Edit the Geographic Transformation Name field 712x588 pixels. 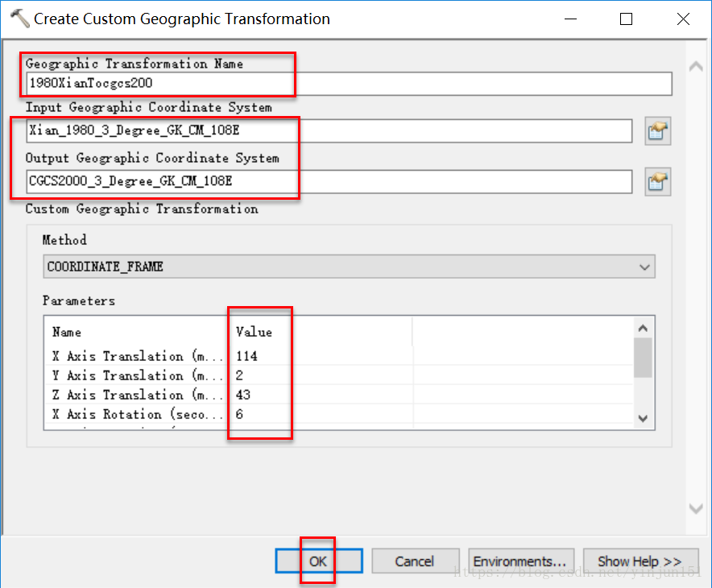349,84
